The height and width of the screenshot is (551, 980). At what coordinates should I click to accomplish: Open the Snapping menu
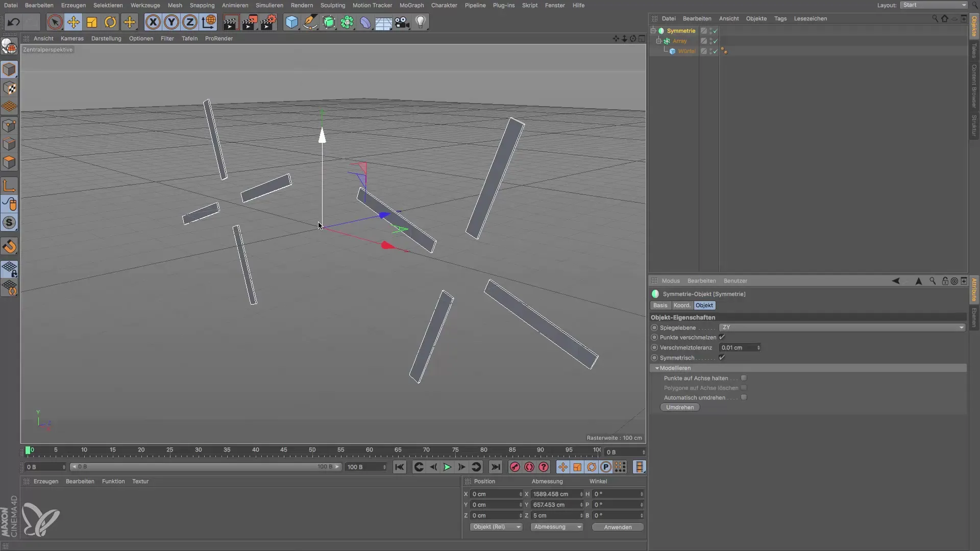tap(202, 5)
